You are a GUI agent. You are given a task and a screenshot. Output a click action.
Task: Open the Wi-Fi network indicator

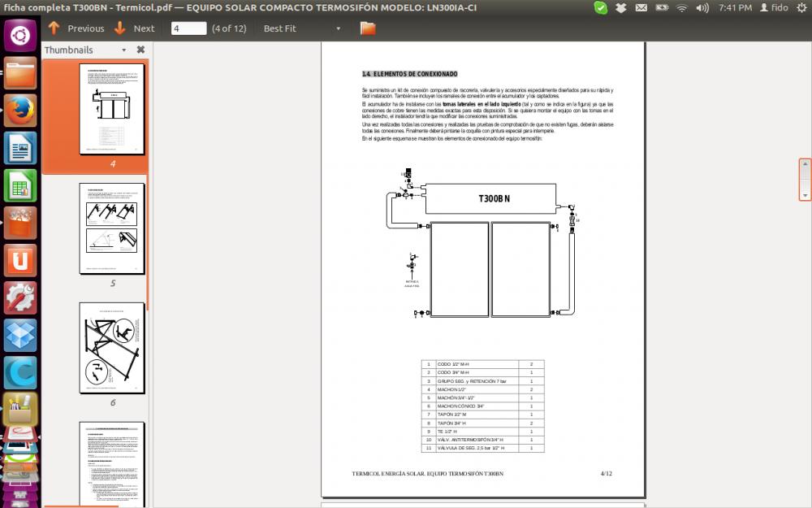coord(682,8)
